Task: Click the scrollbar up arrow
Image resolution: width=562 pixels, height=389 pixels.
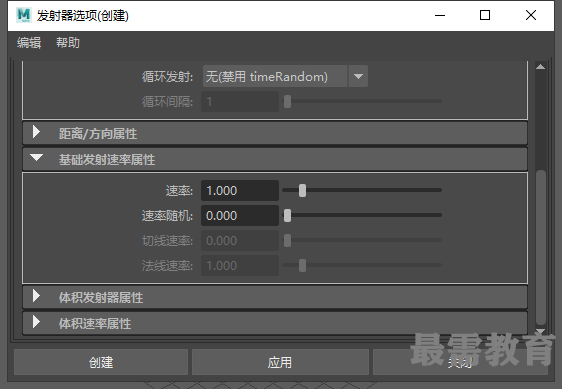Action: [x=540, y=67]
